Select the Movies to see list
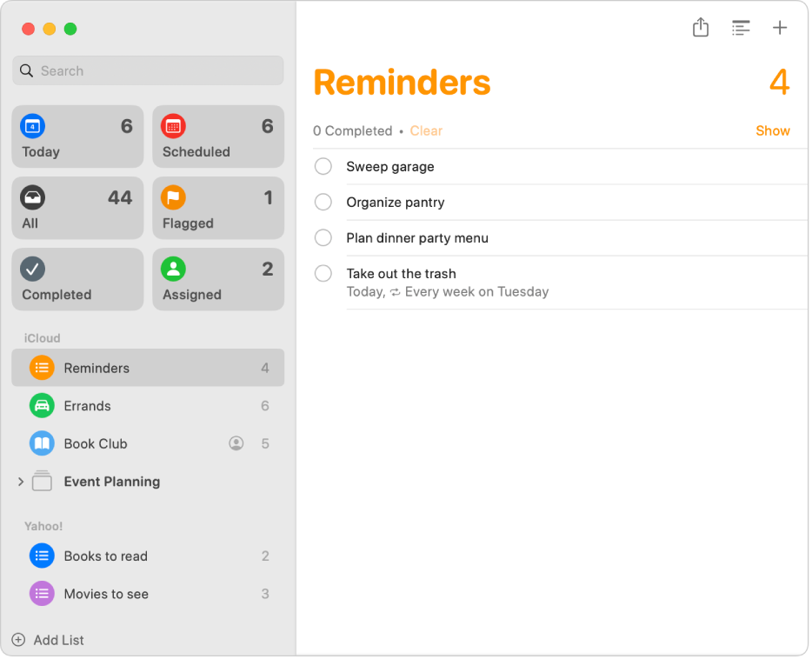The width and height of the screenshot is (812, 659). pos(106,595)
